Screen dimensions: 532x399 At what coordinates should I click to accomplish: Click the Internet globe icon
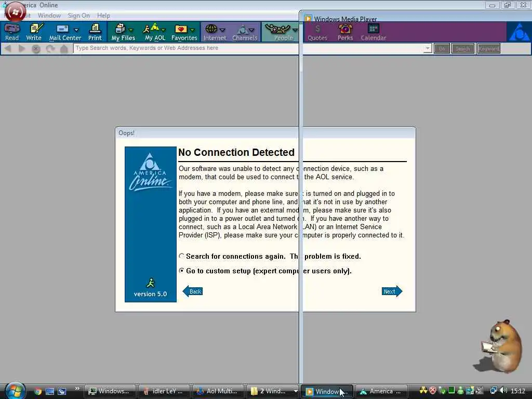(211, 29)
